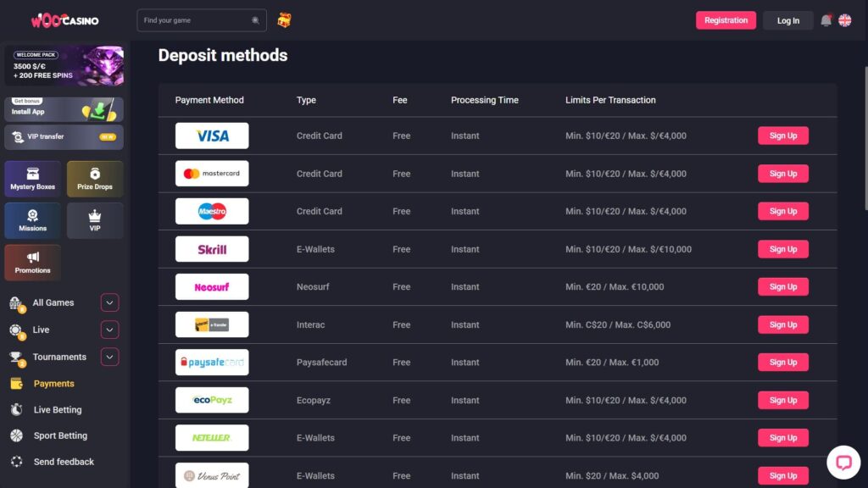The width and height of the screenshot is (868, 488).
Task: Open the Missions tile
Action: (32, 220)
